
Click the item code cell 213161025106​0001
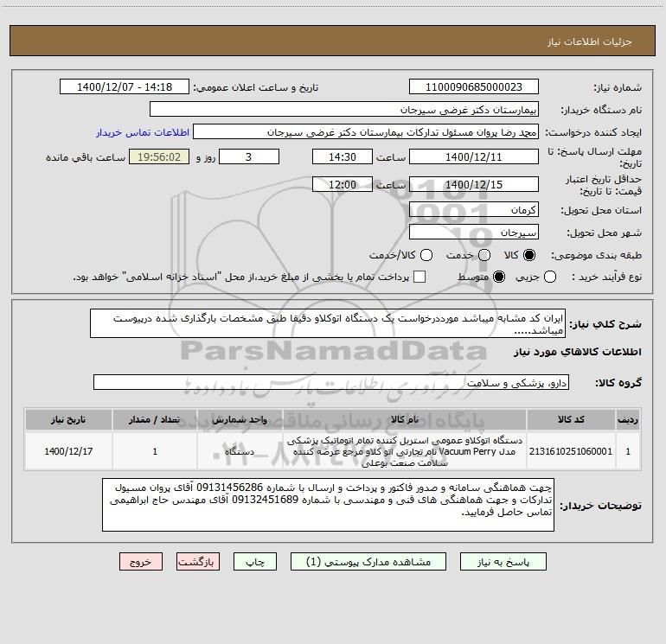(571, 451)
